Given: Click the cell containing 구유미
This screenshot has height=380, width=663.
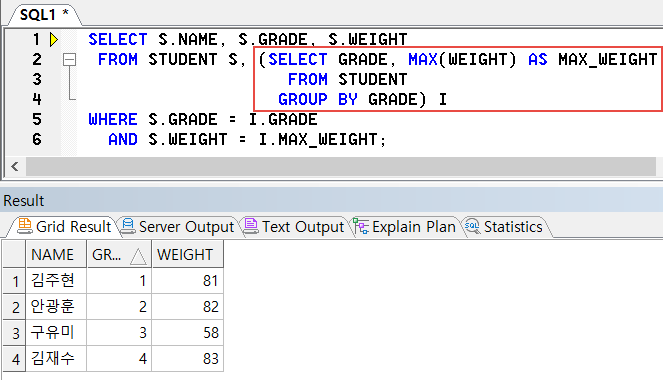Looking at the screenshot, I should pos(56,333).
